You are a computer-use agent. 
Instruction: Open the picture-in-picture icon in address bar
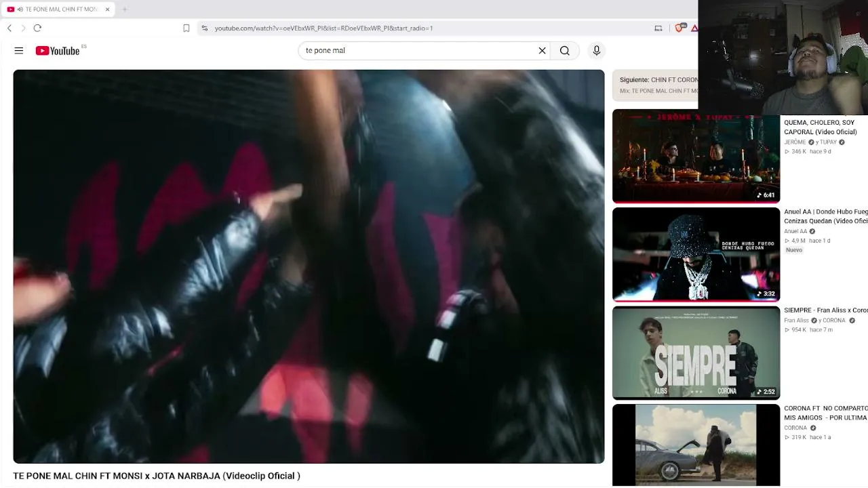tap(658, 28)
